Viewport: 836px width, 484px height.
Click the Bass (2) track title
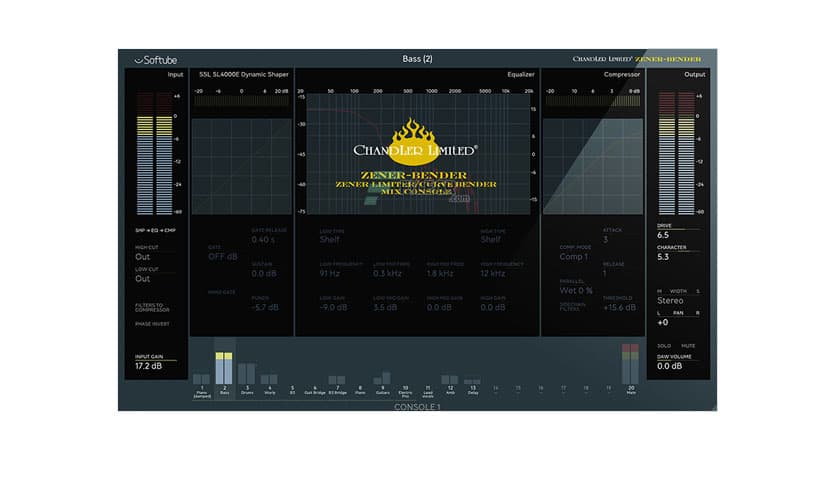417,59
